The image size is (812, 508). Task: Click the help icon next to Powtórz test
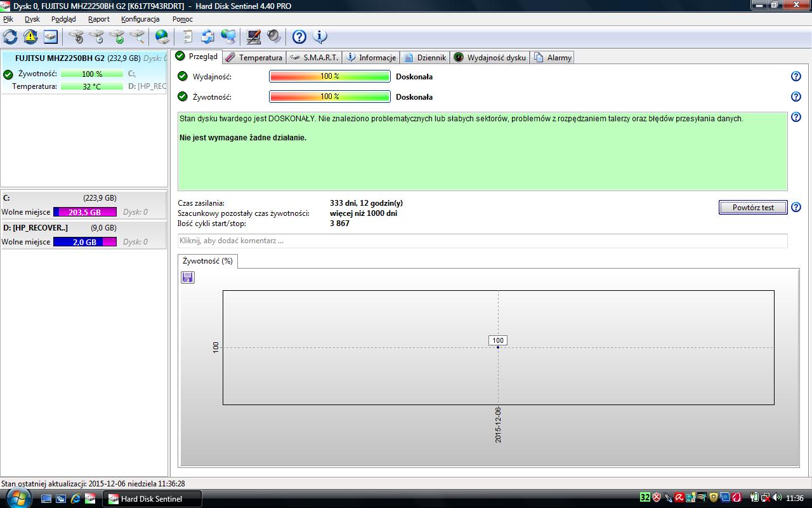tap(796, 207)
